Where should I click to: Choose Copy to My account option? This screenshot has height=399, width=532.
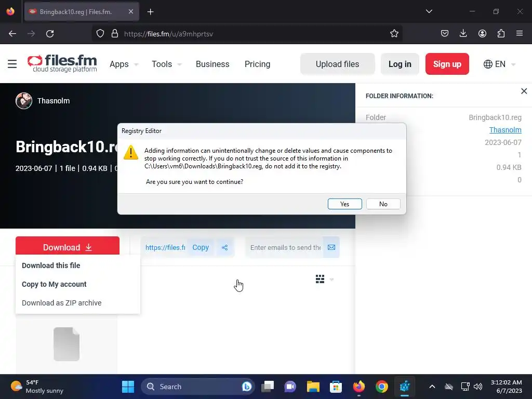[54, 284]
